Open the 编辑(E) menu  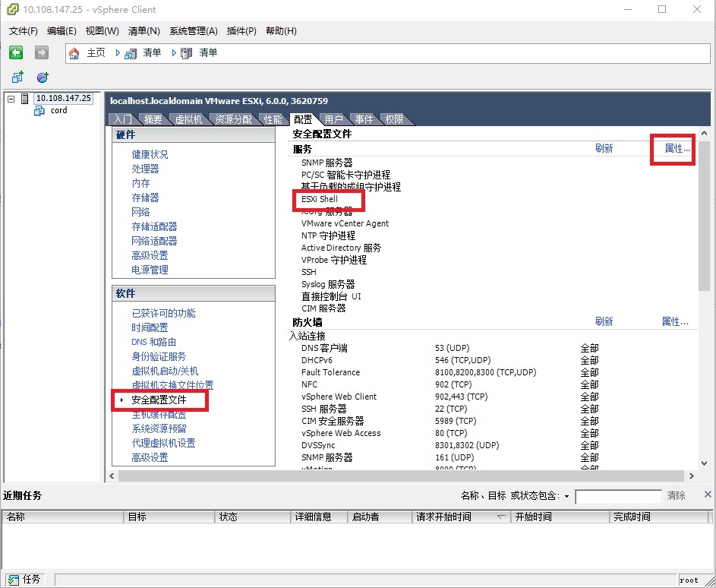click(x=62, y=30)
